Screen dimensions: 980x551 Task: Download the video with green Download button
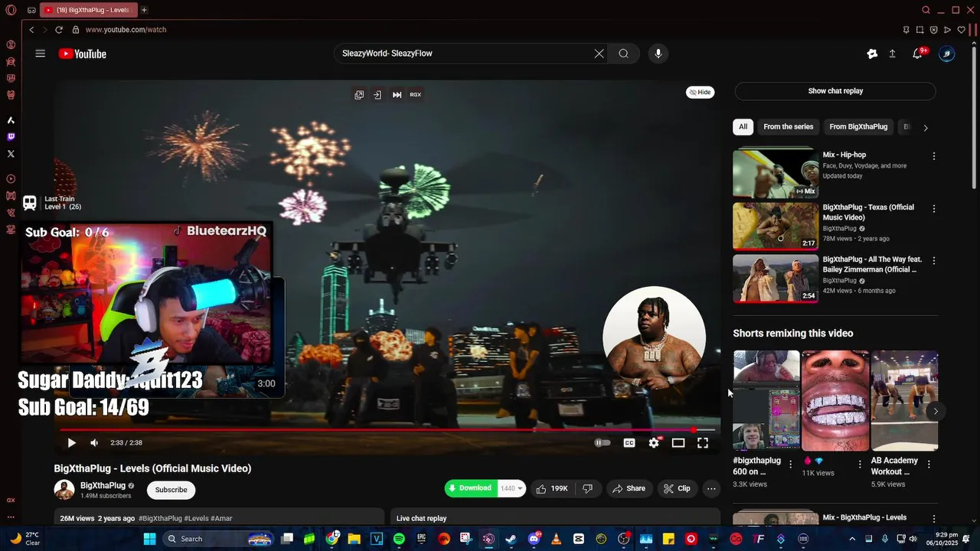tap(471, 488)
